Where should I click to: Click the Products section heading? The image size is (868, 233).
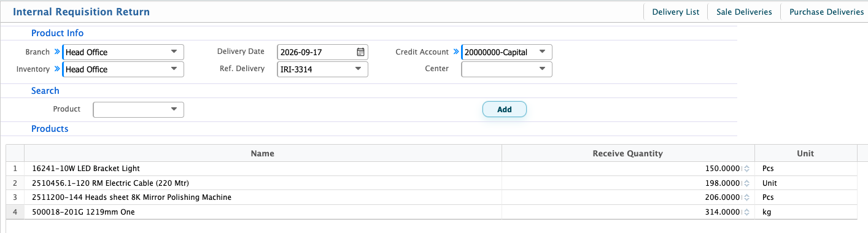(50, 129)
